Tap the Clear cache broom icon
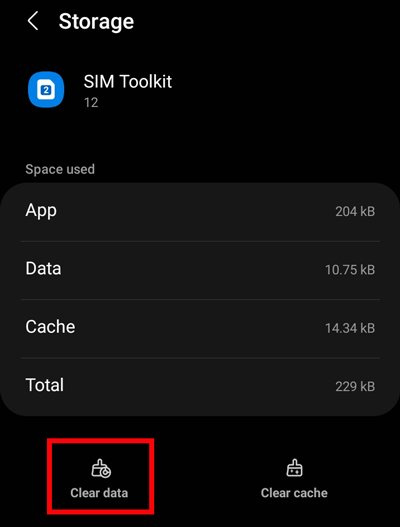 [294, 468]
